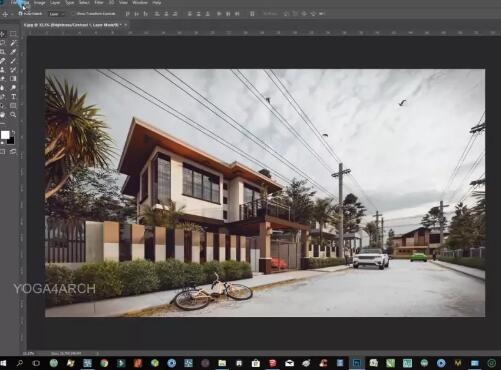Open the Filter menu

coord(99,3)
